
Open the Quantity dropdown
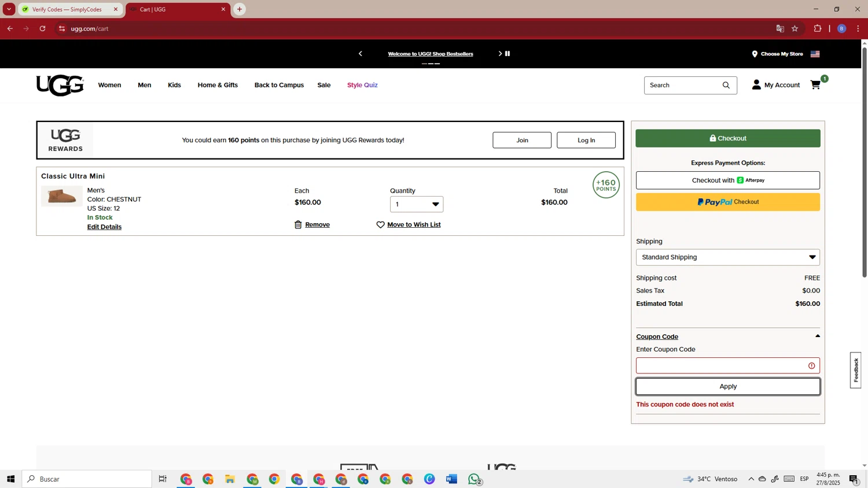point(417,204)
